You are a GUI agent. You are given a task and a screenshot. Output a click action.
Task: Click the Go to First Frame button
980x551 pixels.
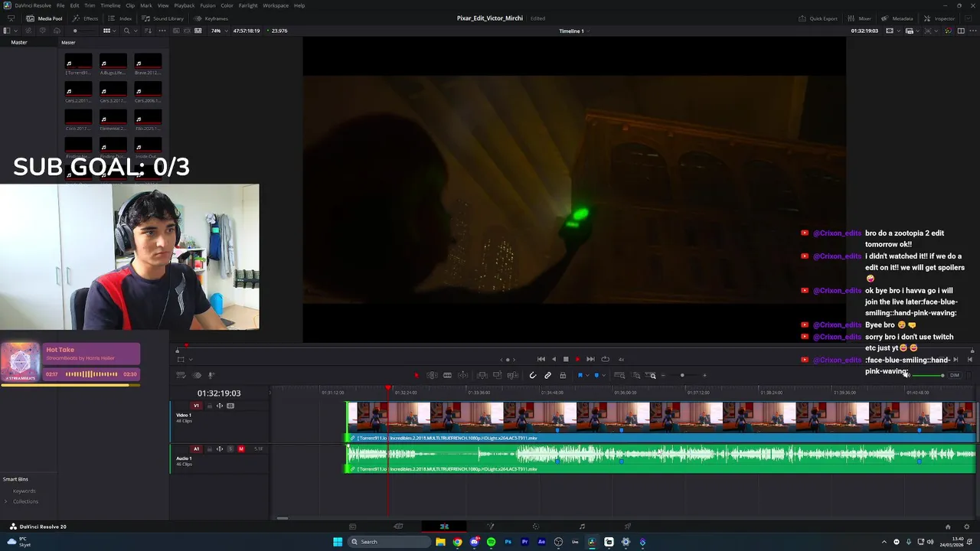pyautogui.click(x=541, y=359)
